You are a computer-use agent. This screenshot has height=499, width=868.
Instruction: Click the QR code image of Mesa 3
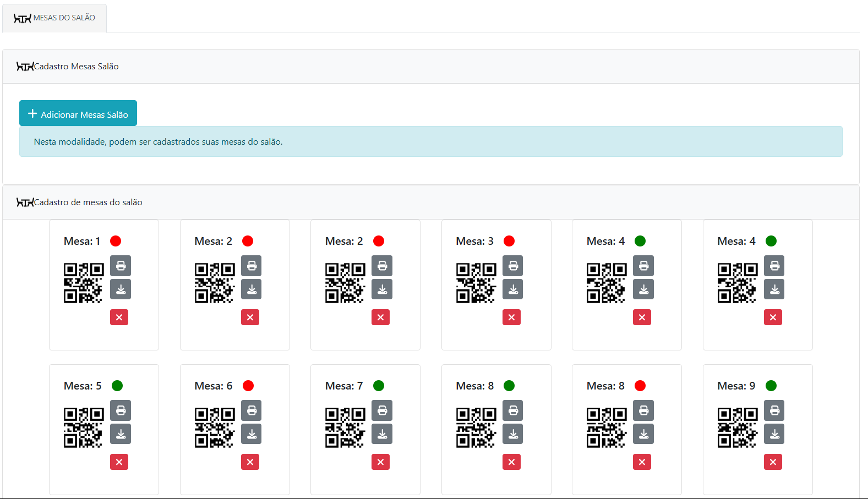(476, 283)
